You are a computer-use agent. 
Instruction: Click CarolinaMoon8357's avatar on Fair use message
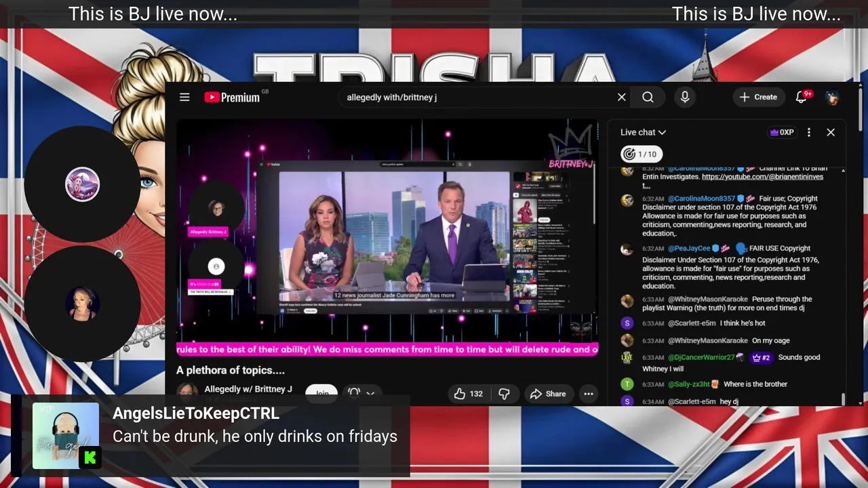pos(627,199)
